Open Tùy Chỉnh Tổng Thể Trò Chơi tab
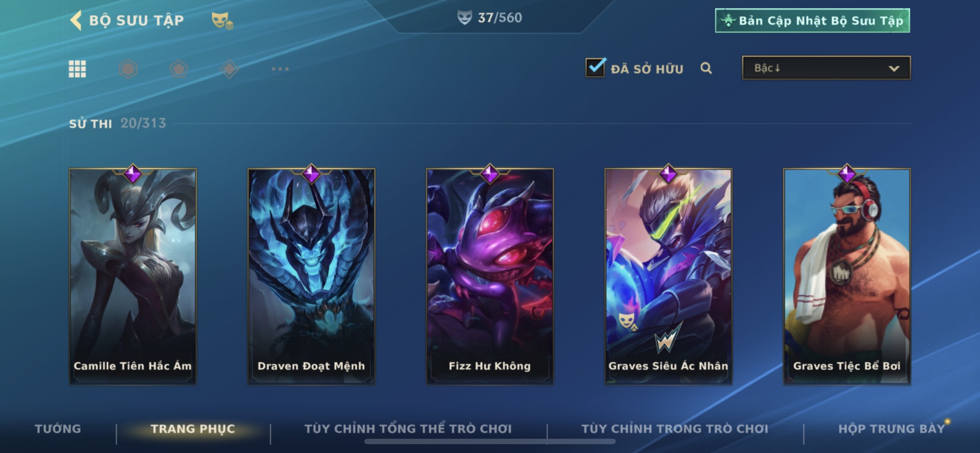 [408, 429]
